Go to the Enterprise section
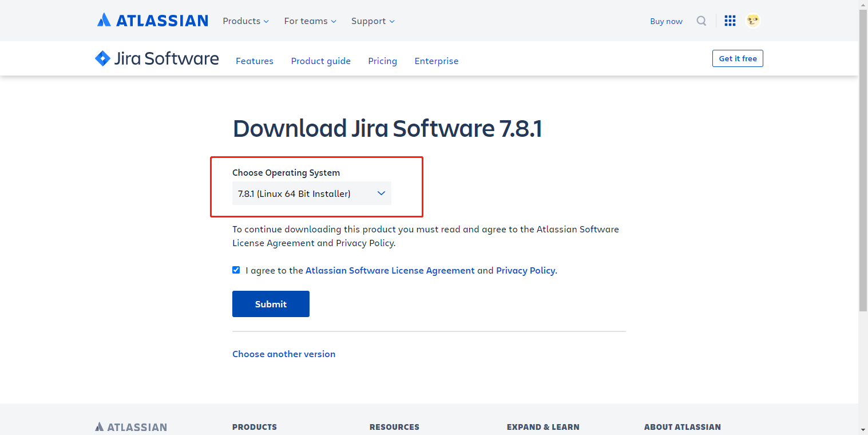Screen dimensions: 868x435 point(436,61)
